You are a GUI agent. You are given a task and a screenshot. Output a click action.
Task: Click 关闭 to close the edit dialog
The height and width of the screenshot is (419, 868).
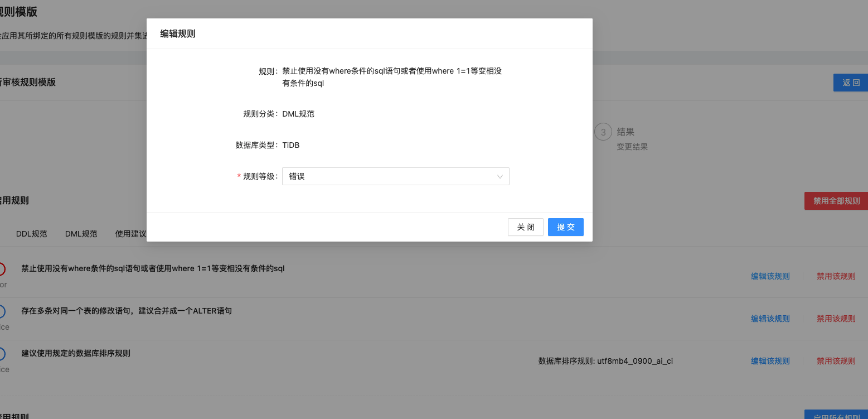pos(525,227)
